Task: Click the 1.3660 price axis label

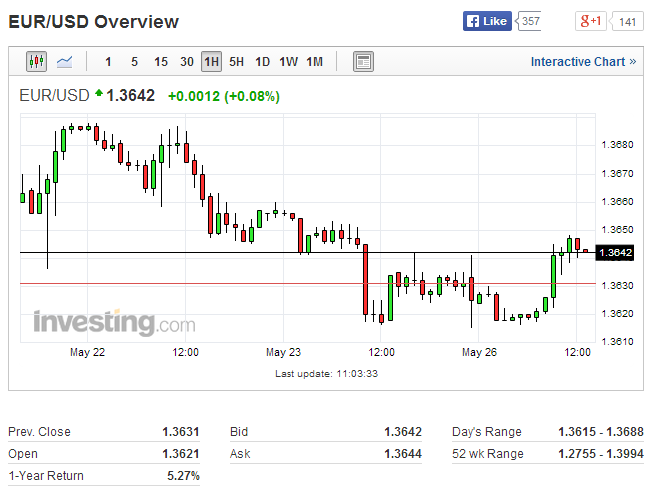Action: [x=618, y=202]
